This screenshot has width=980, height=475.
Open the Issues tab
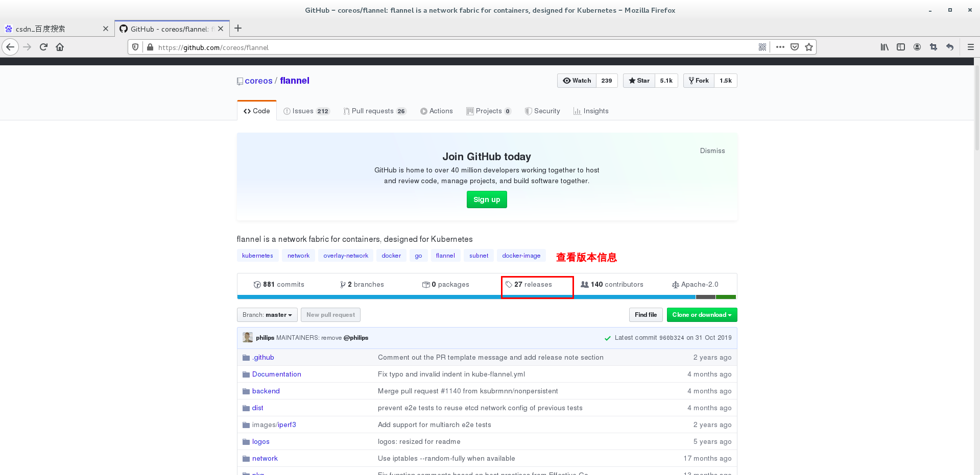[x=306, y=111]
